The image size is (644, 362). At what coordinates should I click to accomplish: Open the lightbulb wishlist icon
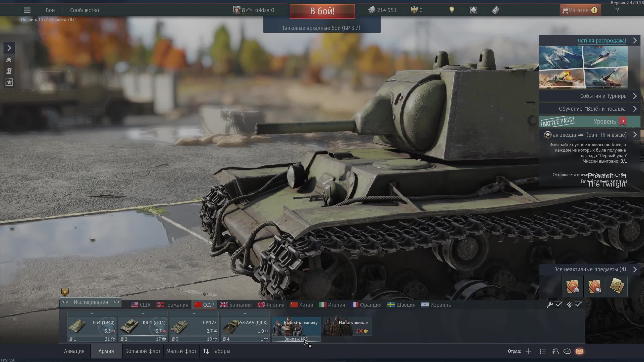pyautogui.click(x=452, y=10)
